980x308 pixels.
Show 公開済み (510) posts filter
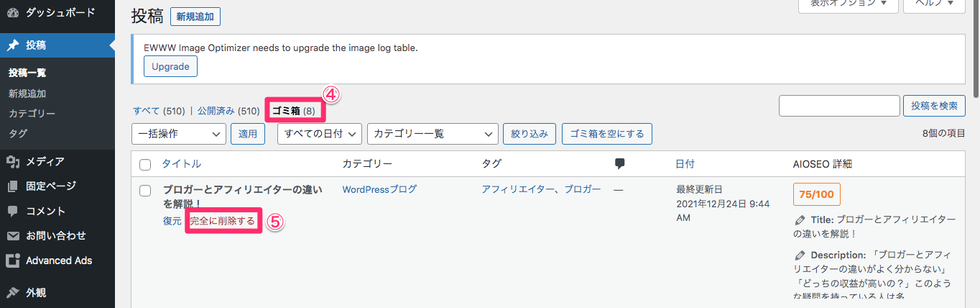click(x=228, y=111)
